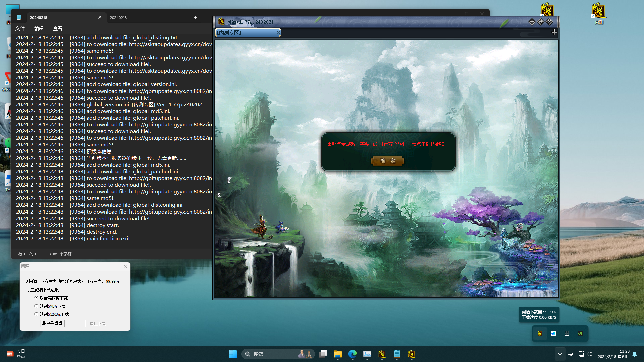The height and width of the screenshot is (362, 644).
Task: Click the 确定 button in the game dialog
Action: [387, 161]
